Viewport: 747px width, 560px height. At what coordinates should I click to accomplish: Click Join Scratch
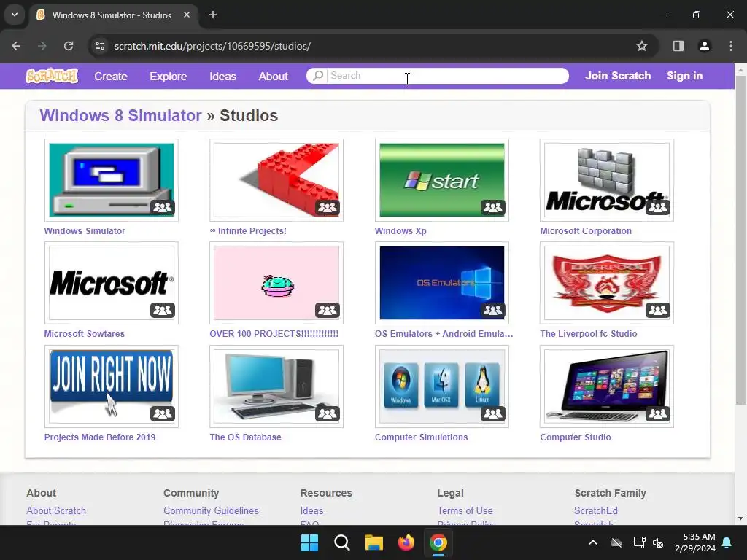(617, 76)
